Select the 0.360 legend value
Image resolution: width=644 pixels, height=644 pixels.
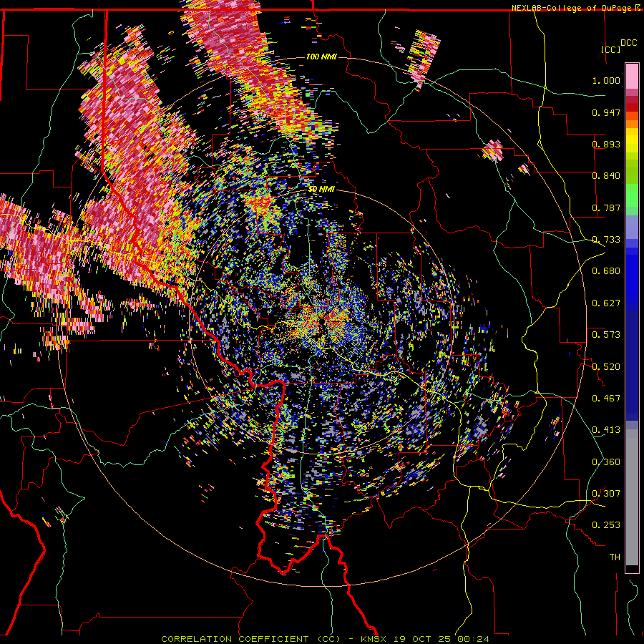606,462
